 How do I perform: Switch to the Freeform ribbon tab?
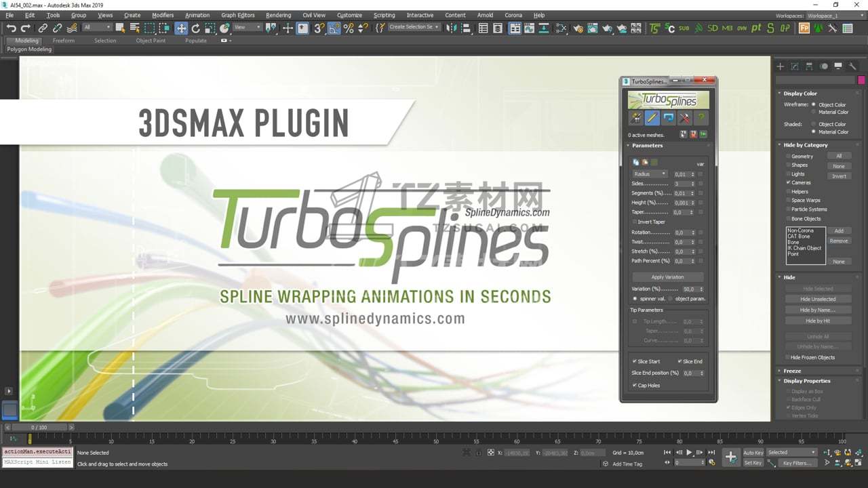coord(64,41)
